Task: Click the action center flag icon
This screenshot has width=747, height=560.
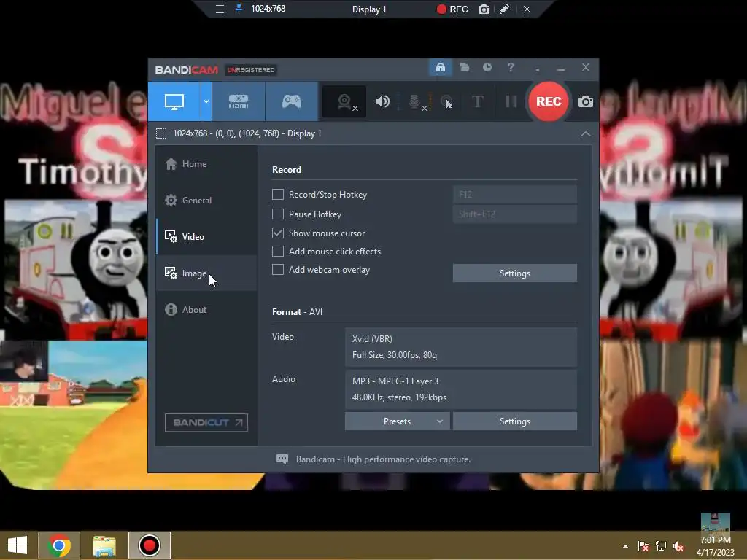Action: pyautogui.click(x=643, y=546)
